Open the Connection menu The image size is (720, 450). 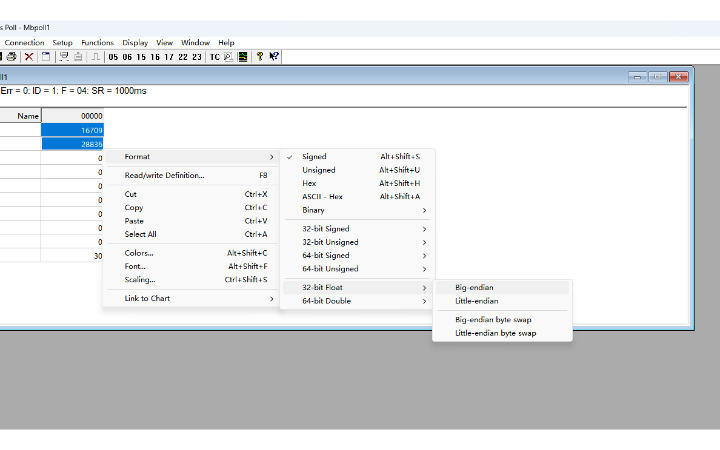24,43
